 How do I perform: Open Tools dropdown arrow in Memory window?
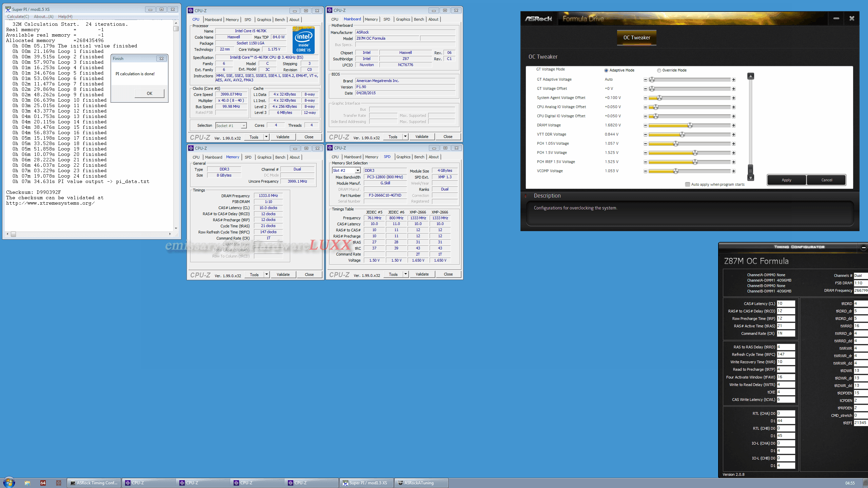[267, 274]
